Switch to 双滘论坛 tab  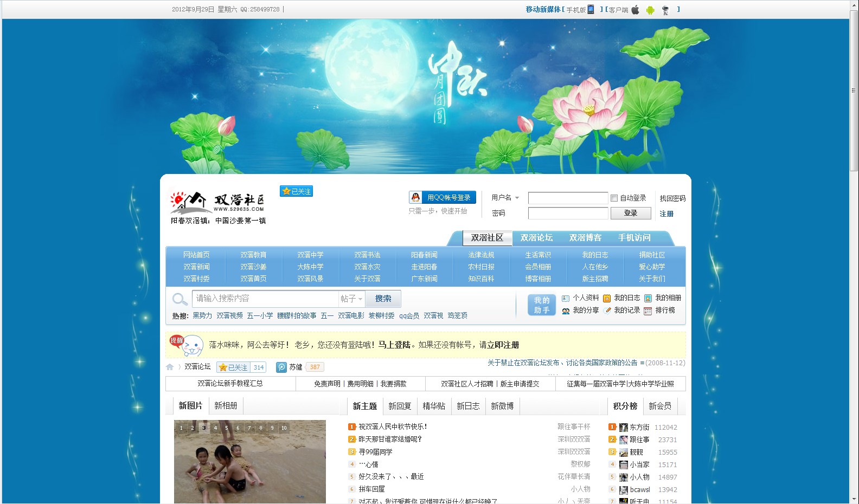tap(536, 238)
